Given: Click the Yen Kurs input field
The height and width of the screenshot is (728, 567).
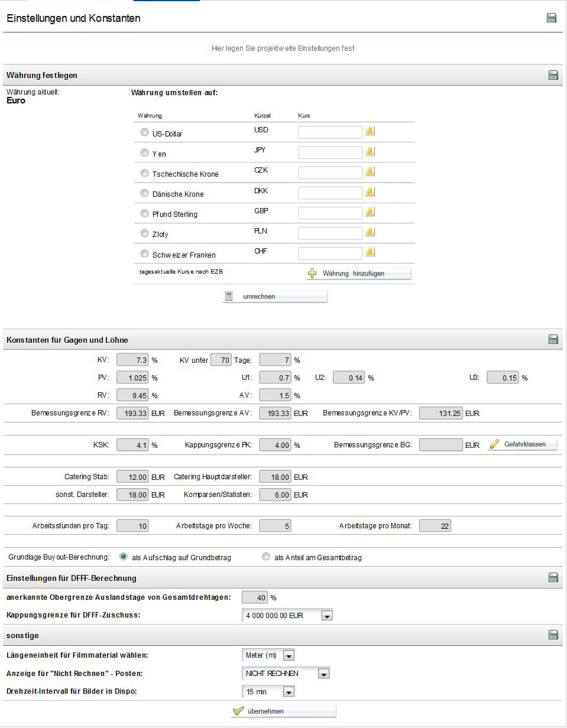Looking at the screenshot, I should (330, 152).
